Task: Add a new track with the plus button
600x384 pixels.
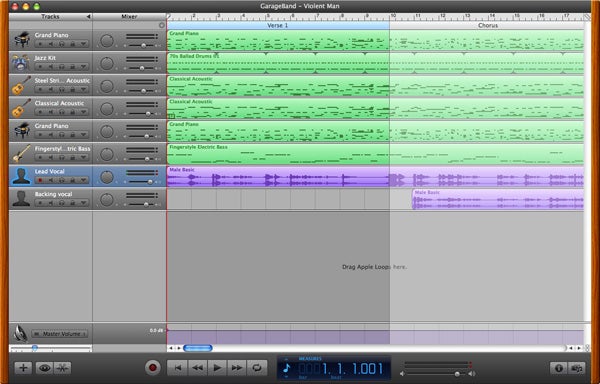Action: [23, 368]
